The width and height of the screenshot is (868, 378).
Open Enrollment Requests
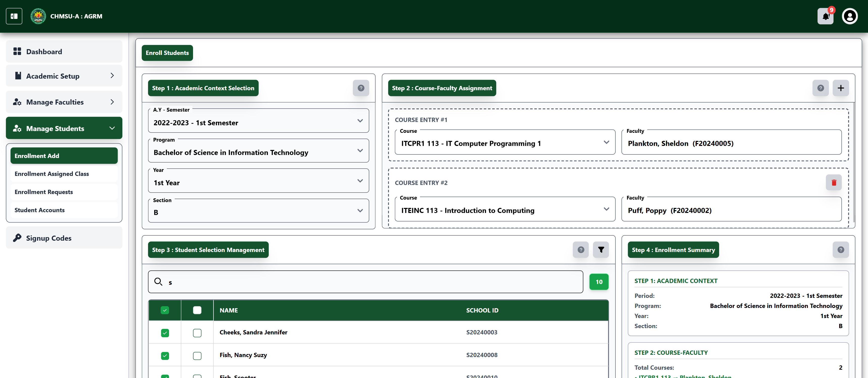(64, 192)
